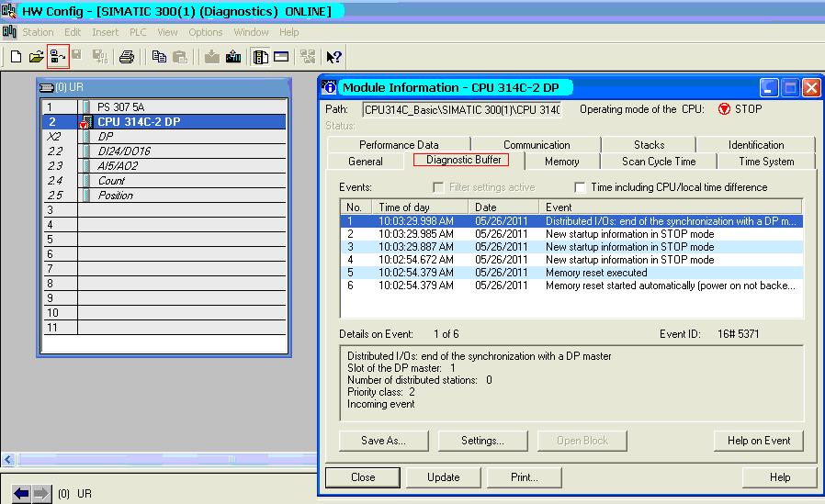Click the red STOP operating mode icon

pyautogui.click(x=724, y=109)
